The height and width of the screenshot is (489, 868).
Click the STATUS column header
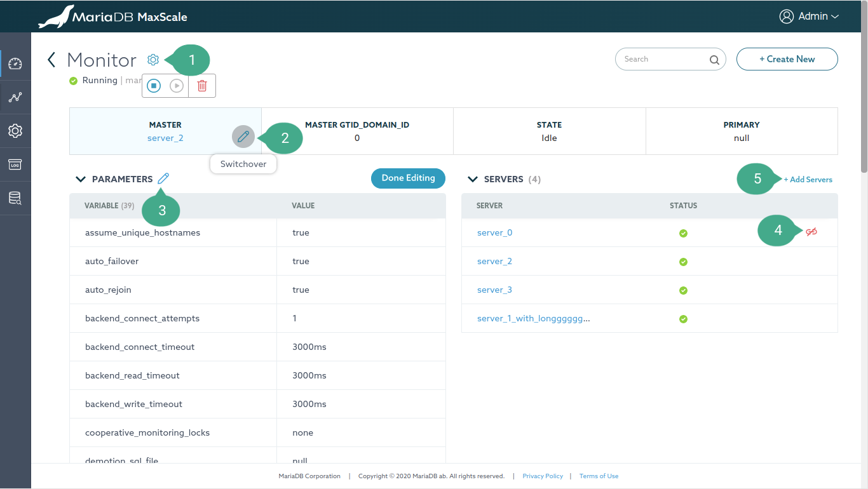click(x=683, y=206)
